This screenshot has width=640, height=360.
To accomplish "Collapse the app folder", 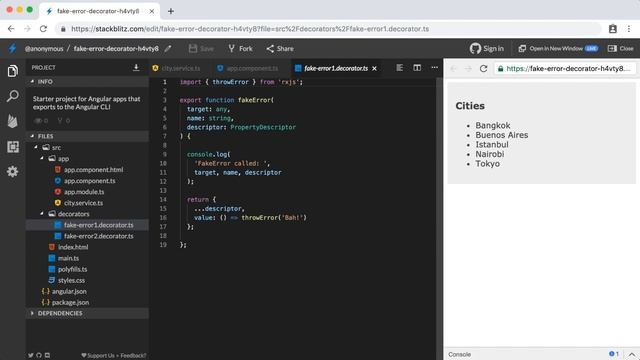I will (x=42, y=158).
